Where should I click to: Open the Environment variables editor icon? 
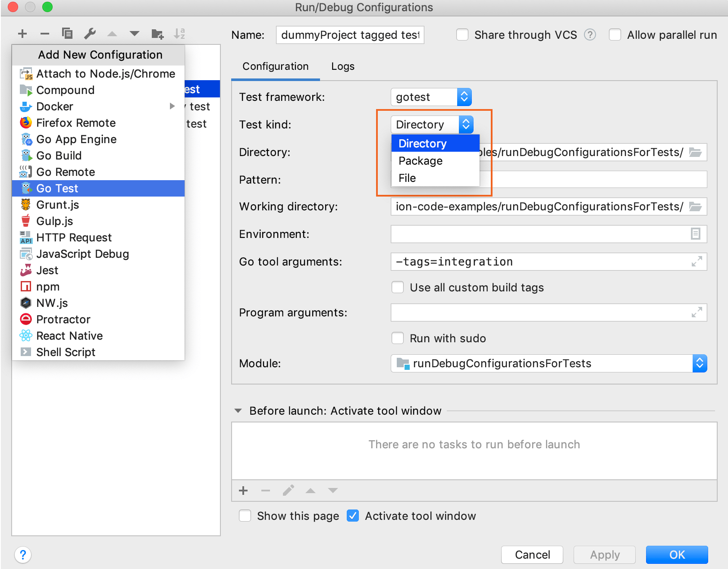pos(695,234)
